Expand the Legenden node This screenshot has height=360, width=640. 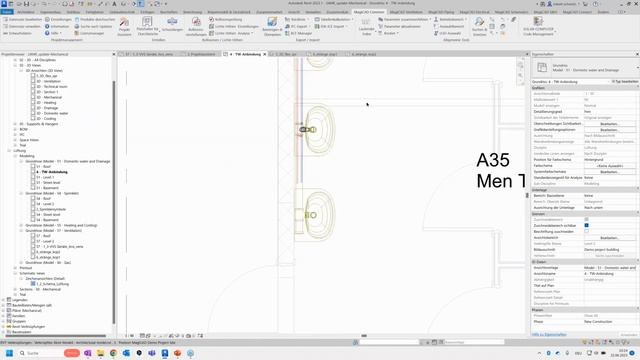pyautogui.click(x=3, y=300)
